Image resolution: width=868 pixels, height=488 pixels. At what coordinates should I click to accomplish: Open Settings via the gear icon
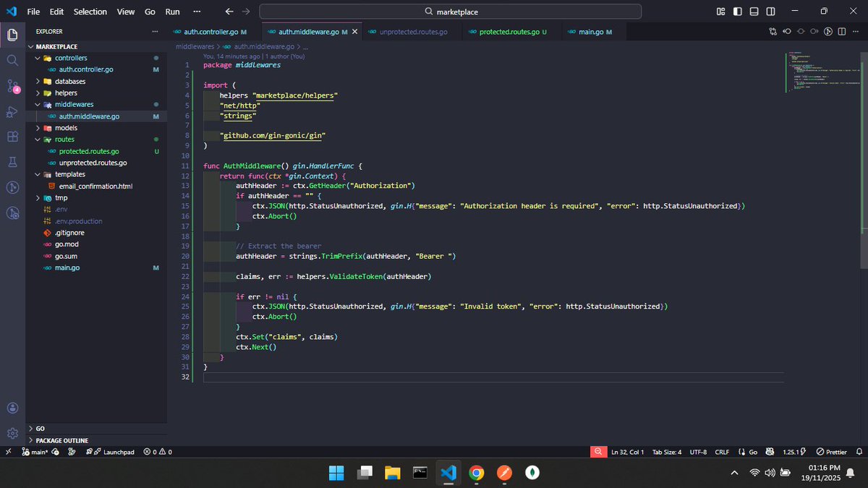pyautogui.click(x=12, y=432)
